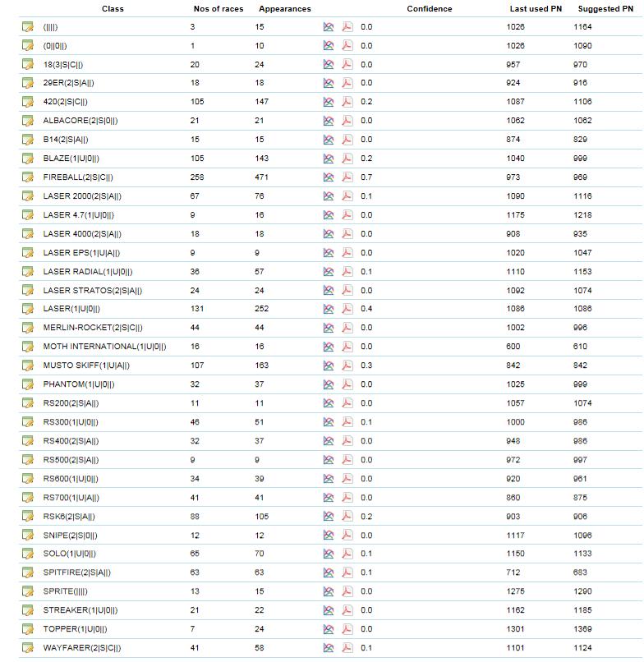Open the PDF icon for the B14 row
Image resolution: width=644 pixels, height=662 pixels.
pyautogui.click(x=347, y=140)
